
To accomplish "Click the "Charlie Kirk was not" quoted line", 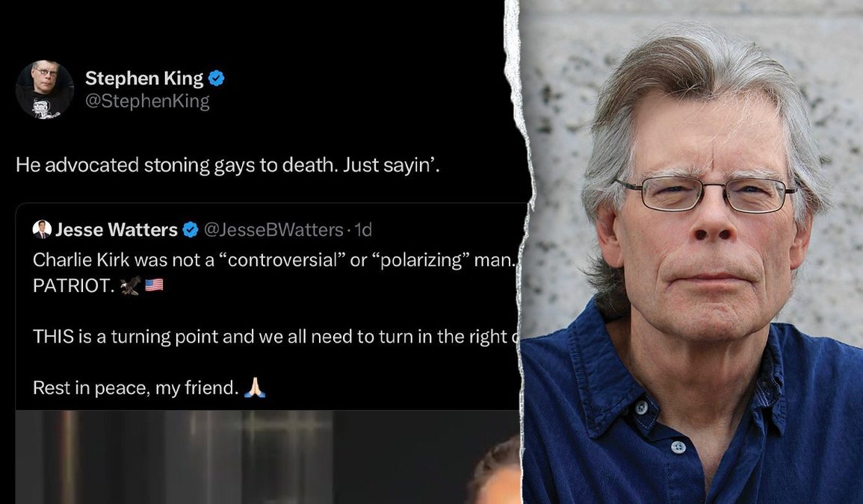I will 275,260.
